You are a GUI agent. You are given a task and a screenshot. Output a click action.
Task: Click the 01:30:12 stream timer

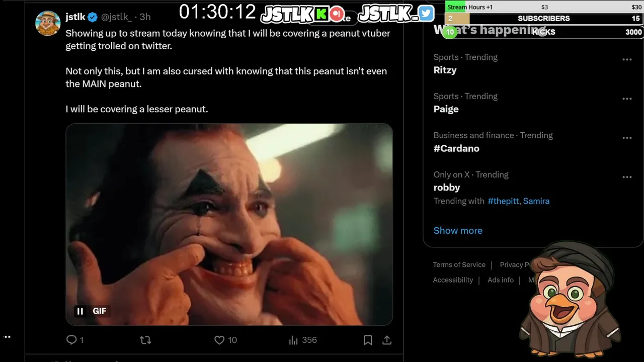click(218, 12)
